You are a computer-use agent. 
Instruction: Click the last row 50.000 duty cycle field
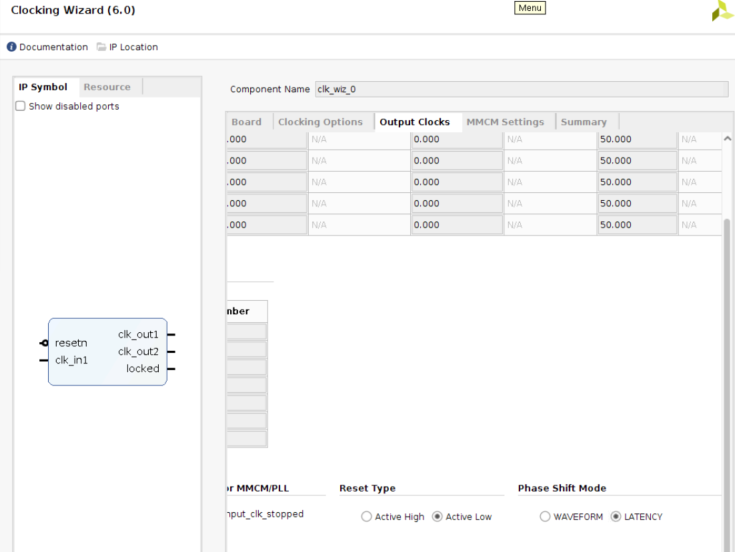637,225
